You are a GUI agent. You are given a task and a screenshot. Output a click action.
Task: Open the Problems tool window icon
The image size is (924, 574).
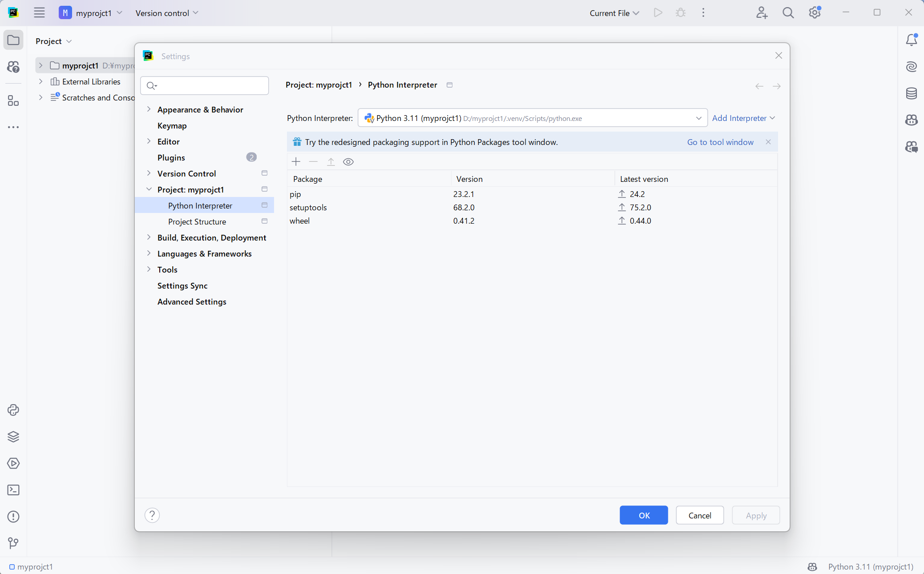pos(13,517)
